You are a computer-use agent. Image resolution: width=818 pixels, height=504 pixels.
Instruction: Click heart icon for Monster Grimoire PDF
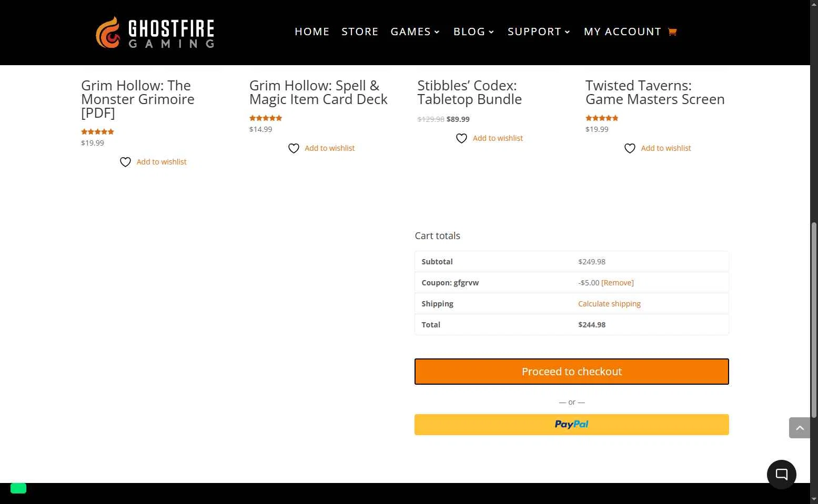(x=125, y=162)
